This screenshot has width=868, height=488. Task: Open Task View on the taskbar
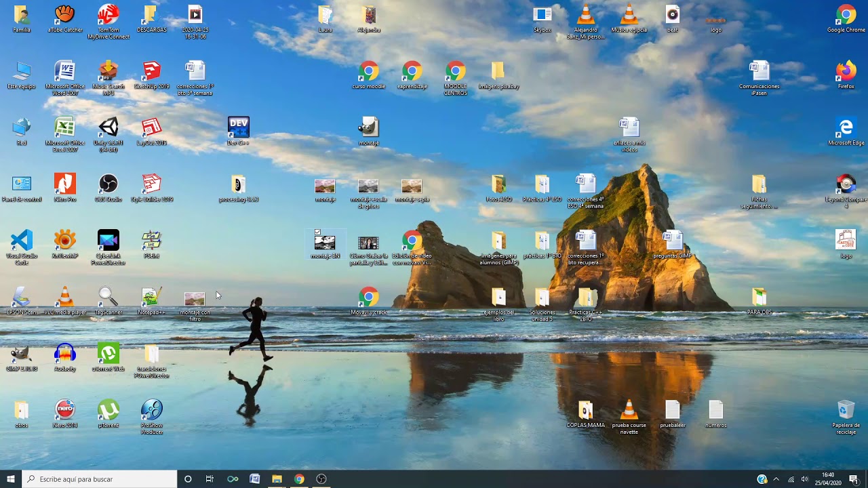pyautogui.click(x=210, y=479)
